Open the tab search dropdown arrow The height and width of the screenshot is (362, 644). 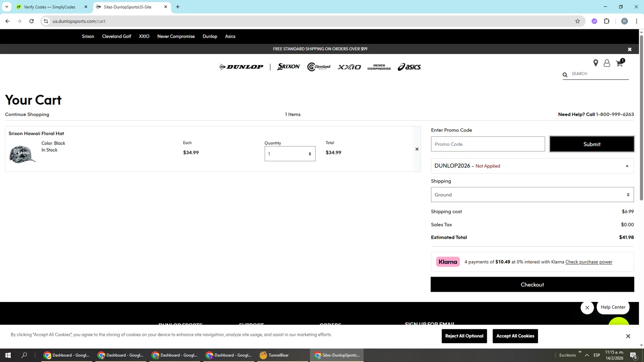6,7
